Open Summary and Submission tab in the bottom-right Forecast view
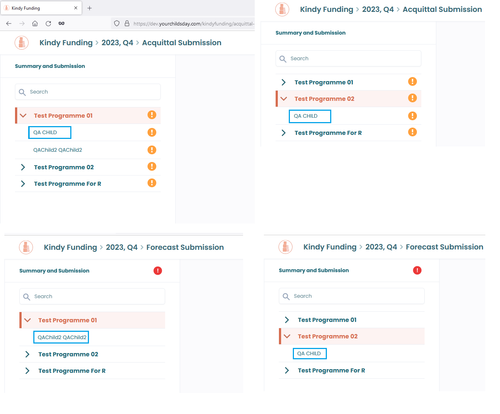Screen dimensions: 500x414 [x=314, y=270]
